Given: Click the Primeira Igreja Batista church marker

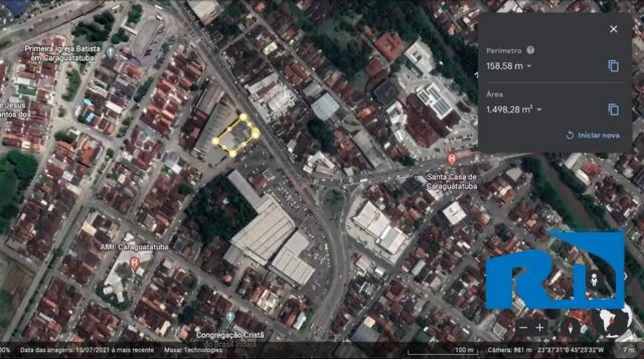Looking at the screenshot, I should coord(110,52).
